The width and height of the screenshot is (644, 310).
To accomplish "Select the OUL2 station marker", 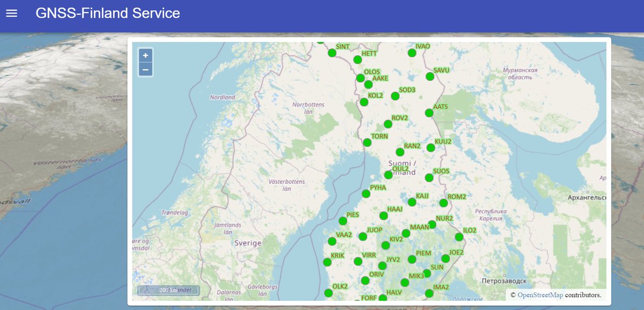I will 389,175.
